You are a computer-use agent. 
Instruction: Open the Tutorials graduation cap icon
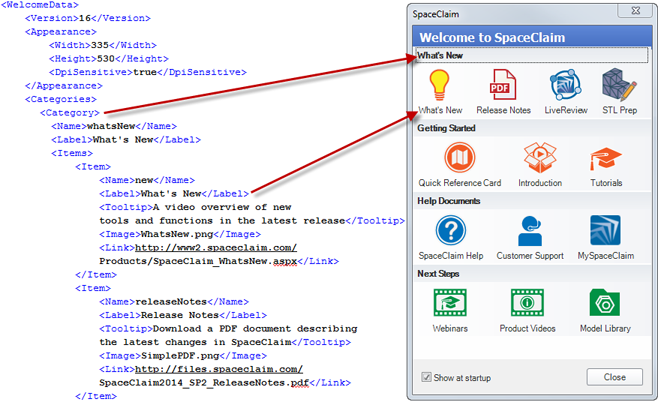(x=605, y=158)
